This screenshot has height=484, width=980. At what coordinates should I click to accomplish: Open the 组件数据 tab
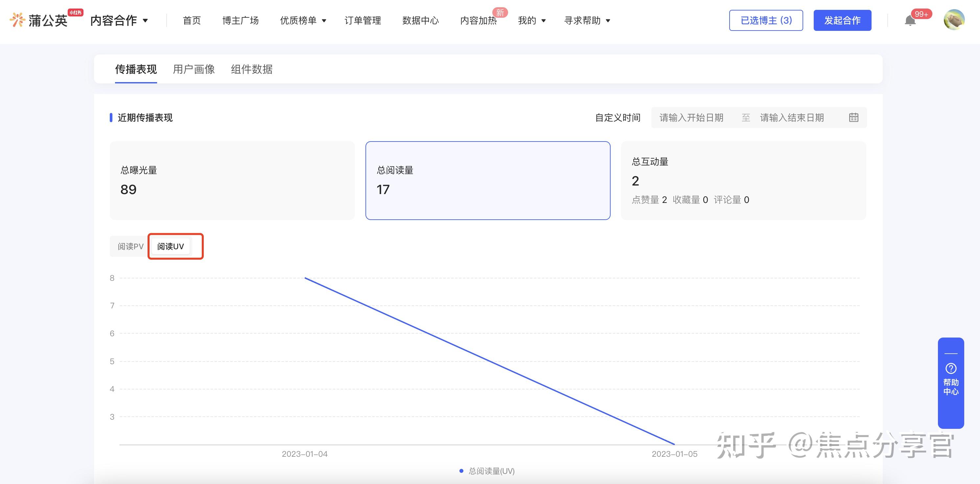coord(251,69)
